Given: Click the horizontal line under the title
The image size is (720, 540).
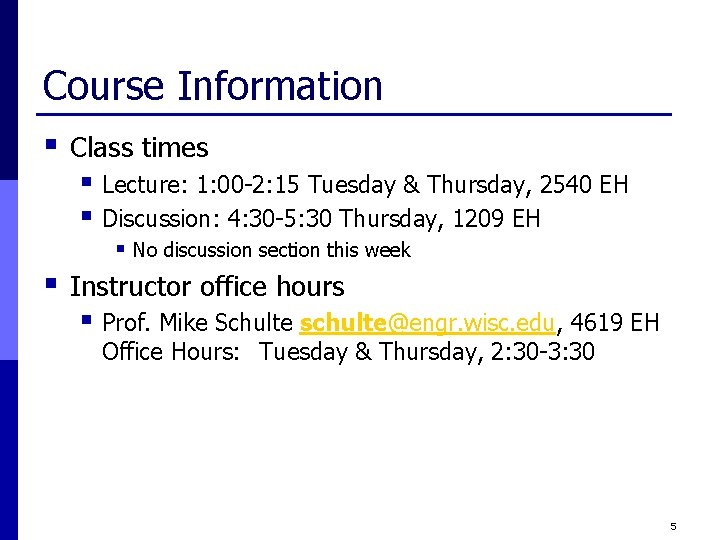Looking at the screenshot, I should [x=354, y=114].
